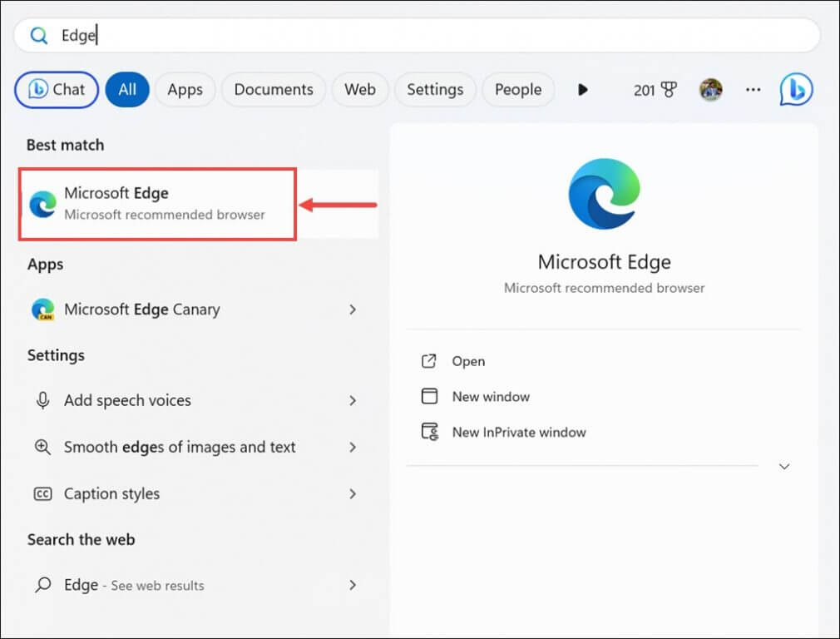
Task: Click the CC caption icon
Action: click(x=43, y=493)
